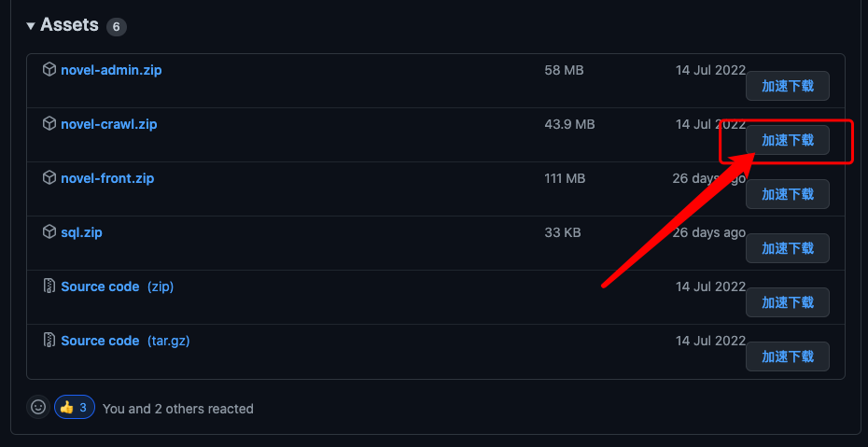Click the package icon beside sql.zip

[x=49, y=232]
